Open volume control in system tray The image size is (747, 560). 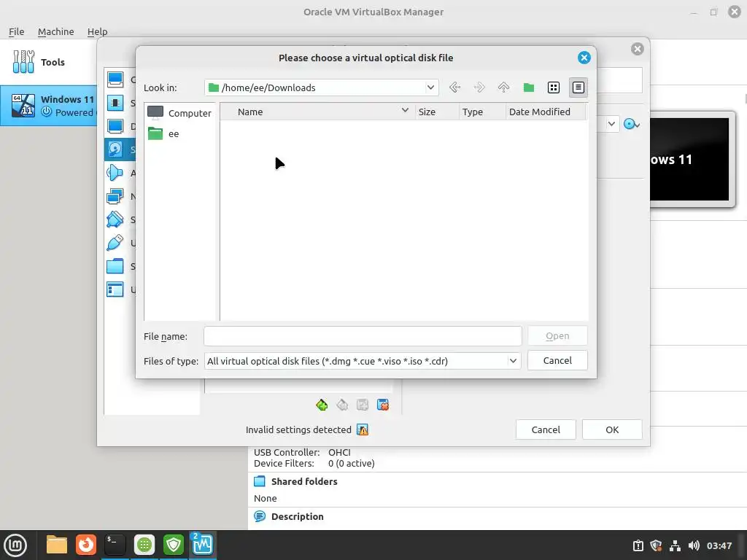click(694, 545)
